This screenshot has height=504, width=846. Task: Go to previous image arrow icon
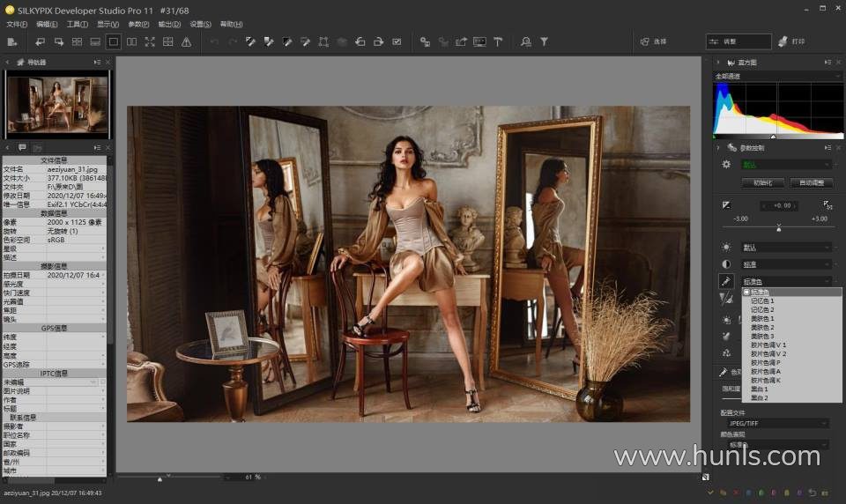click(x=41, y=41)
